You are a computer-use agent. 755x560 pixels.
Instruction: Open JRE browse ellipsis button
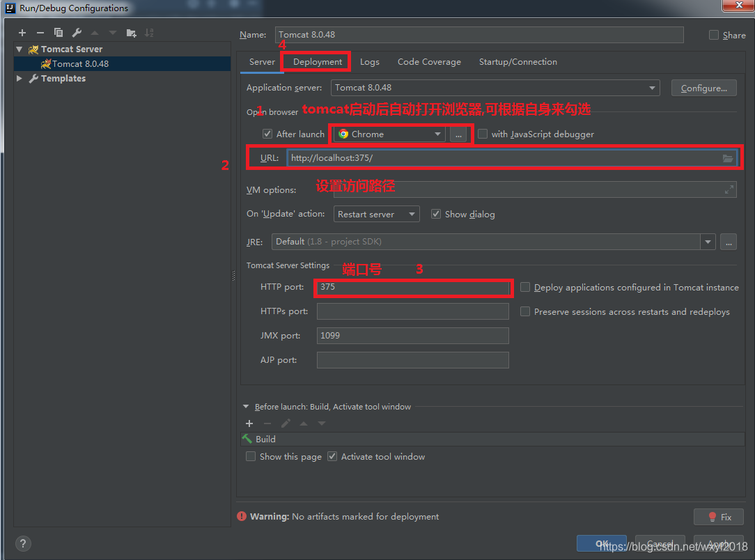point(729,242)
